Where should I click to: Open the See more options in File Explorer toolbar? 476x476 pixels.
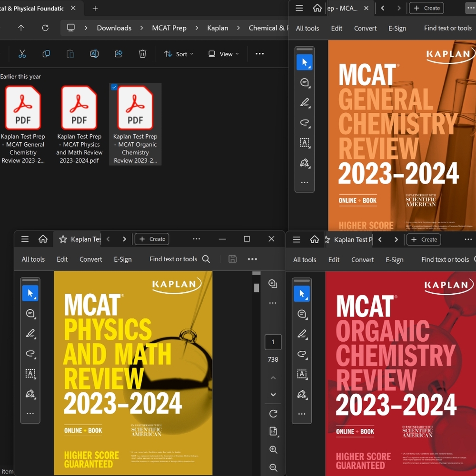coord(259,54)
